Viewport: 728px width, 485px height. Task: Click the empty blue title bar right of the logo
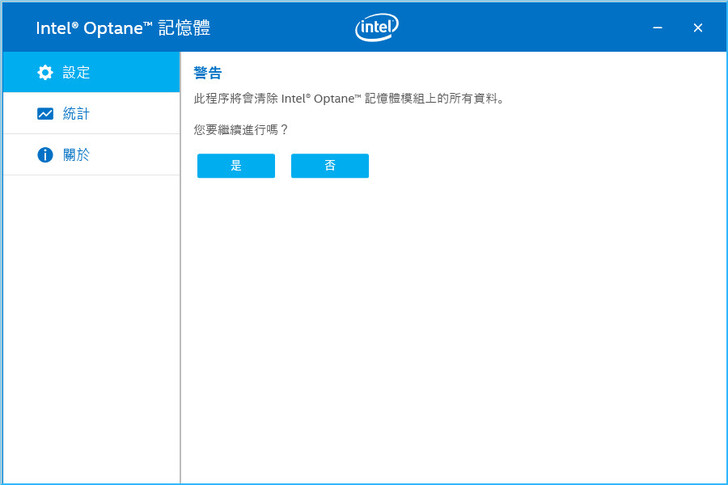[520, 28]
